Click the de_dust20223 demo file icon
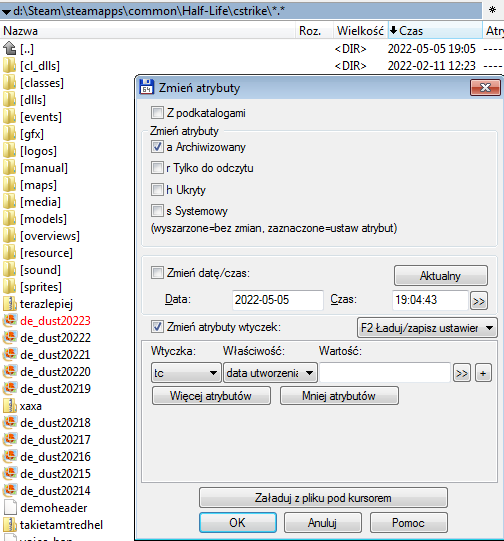This screenshot has width=504, height=541. (10, 321)
